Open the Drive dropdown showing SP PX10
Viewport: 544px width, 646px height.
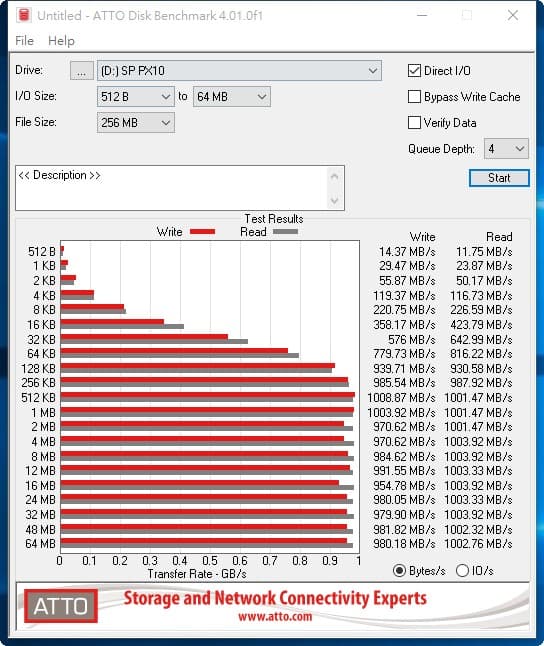tap(239, 71)
